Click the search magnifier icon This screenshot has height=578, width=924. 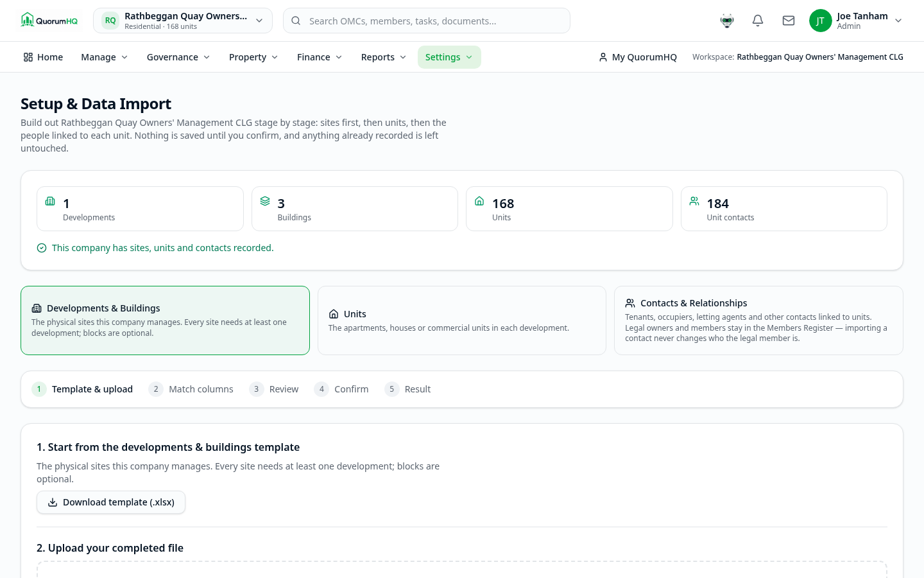296,21
